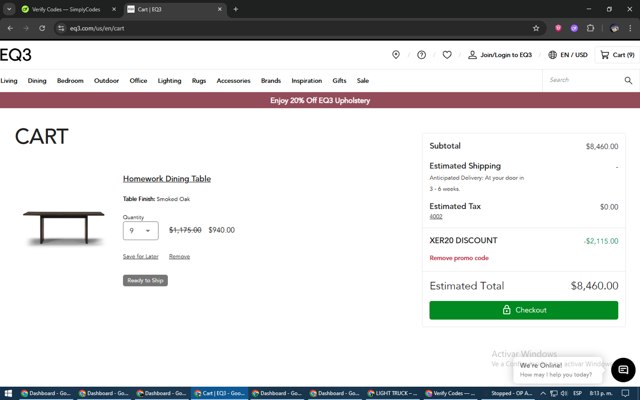640x400 pixels.
Task: Click the network tray icon
Action: (x=554, y=393)
